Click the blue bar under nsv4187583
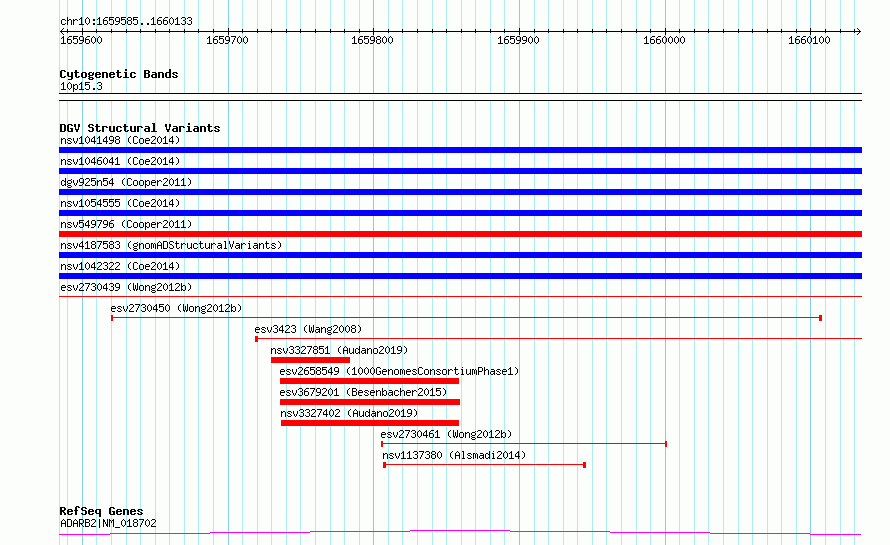This screenshot has width=890, height=545. pos(460,255)
